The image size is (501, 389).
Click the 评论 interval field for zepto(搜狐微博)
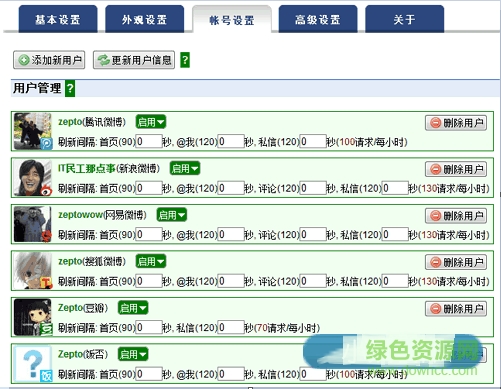coord(313,281)
